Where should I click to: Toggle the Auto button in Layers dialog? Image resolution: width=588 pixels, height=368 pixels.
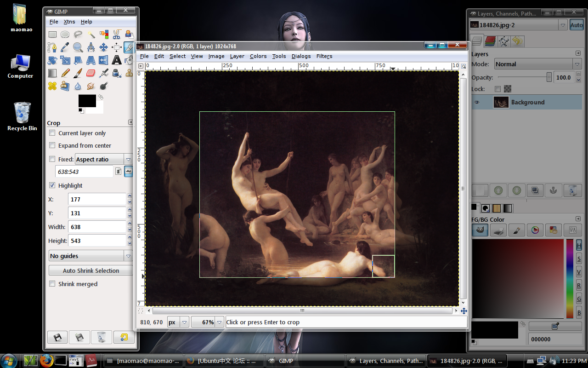tap(577, 25)
